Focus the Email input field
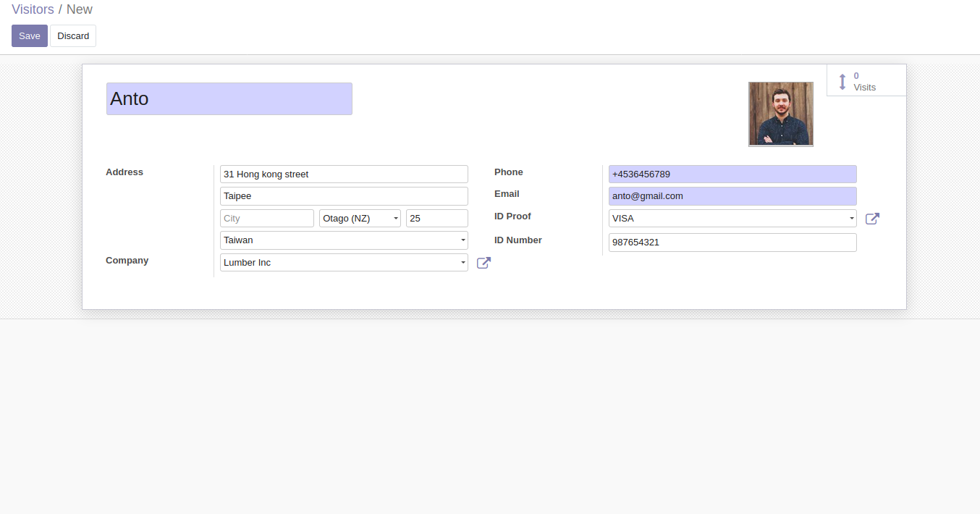Screen dimensions: 980x514 tap(732, 196)
